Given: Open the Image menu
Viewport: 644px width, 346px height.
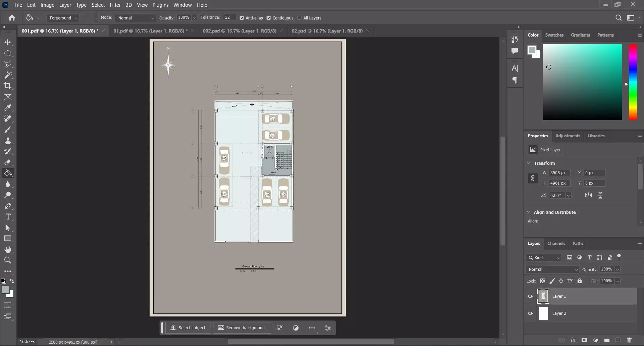Looking at the screenshot, I should tap(47, 5).
